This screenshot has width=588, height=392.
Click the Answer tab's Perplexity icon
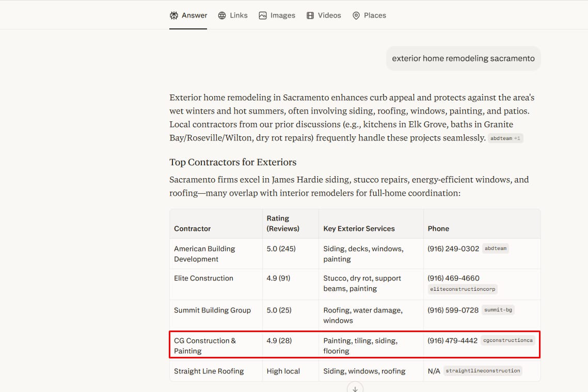coord(174,15)
